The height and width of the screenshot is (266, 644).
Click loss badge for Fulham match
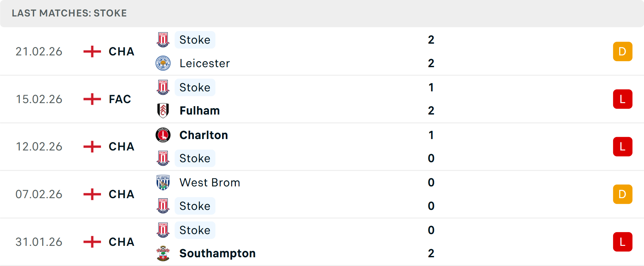pyautogui.click(x=623, y=99)
